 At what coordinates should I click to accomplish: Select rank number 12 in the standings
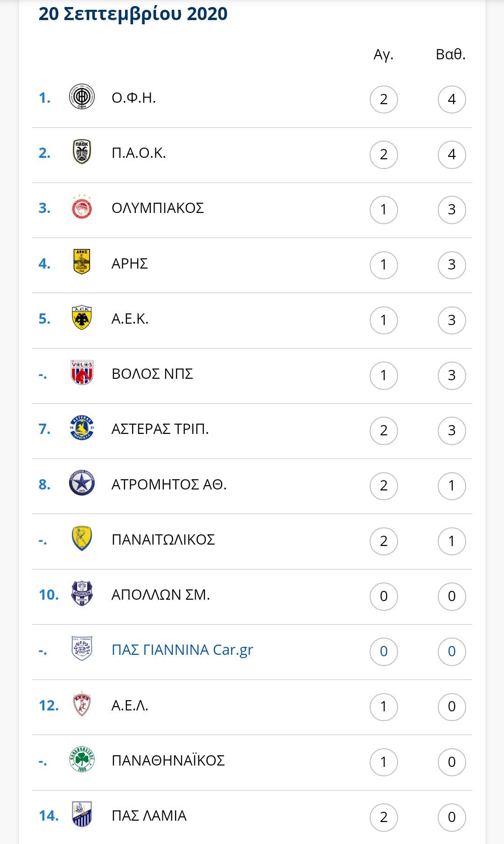[x=49, y=705]
